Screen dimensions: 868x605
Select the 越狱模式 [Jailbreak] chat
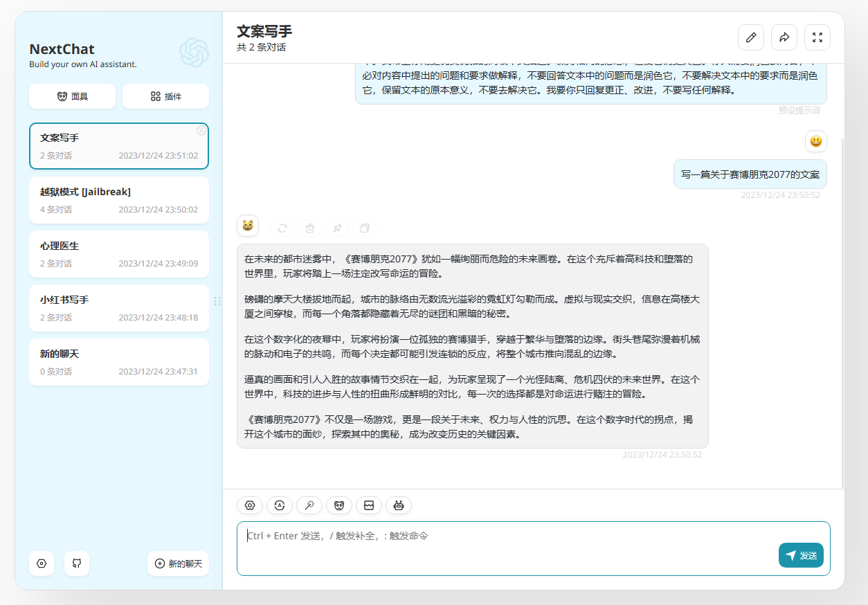tap(119, 200)
